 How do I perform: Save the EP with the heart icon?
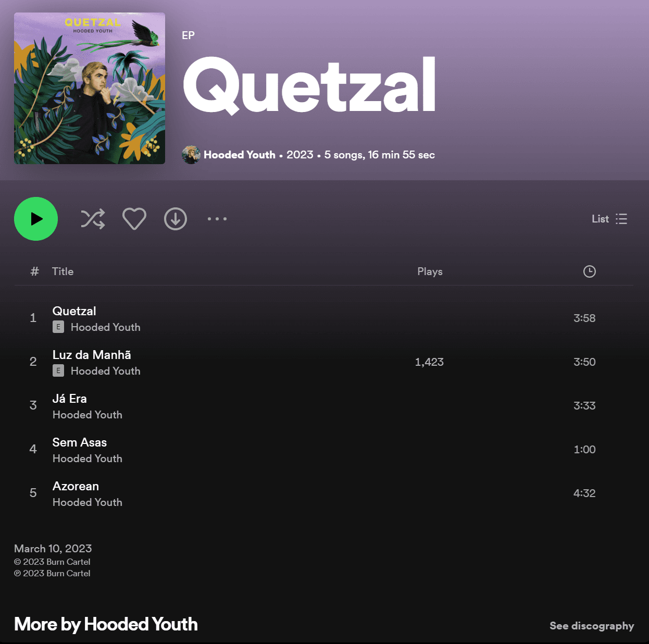[134, 219]
